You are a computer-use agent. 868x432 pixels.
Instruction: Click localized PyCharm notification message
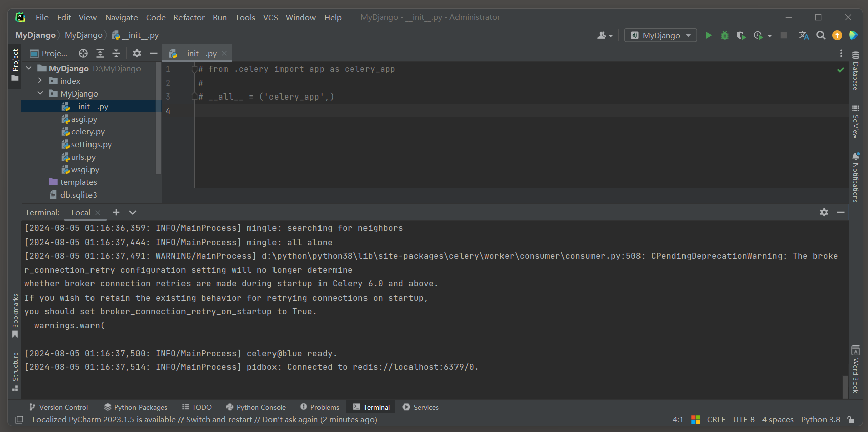point(204,420)
